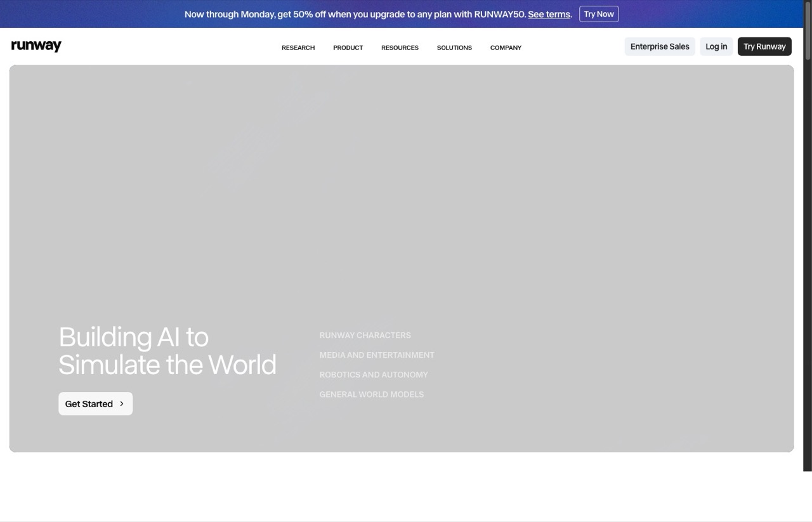Open the Resources menu
Screen dimensions: 812x522
[x=400, y=48]
